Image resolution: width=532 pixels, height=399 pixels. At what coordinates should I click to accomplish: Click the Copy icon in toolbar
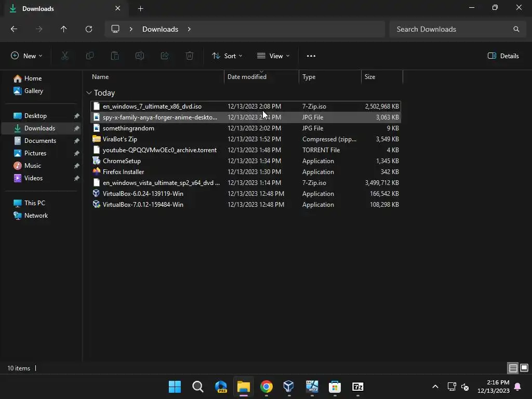(x=89, y=56)
